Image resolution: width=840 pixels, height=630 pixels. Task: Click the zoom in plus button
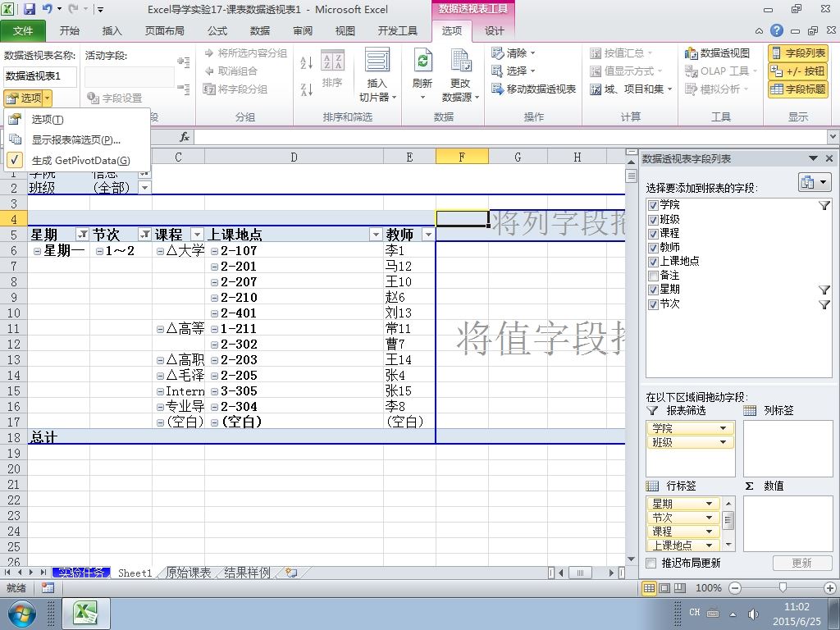[830, 588]
